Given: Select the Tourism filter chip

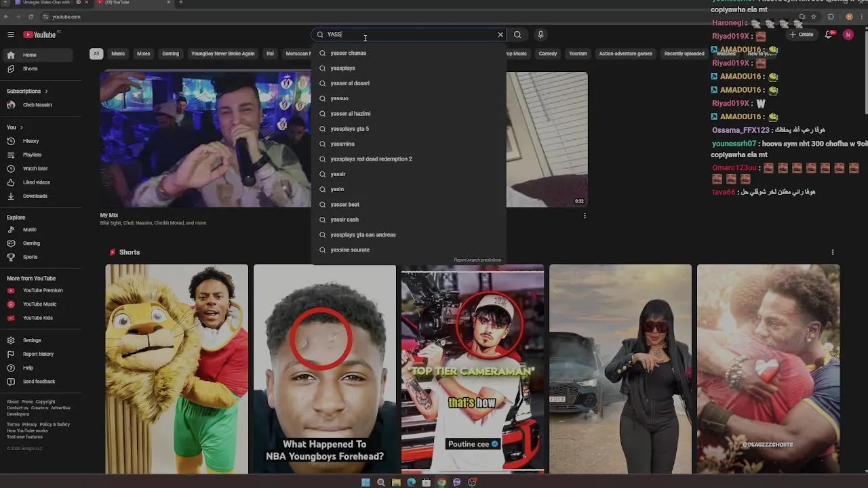Looking at the screenshot, I should click(578, 54).
